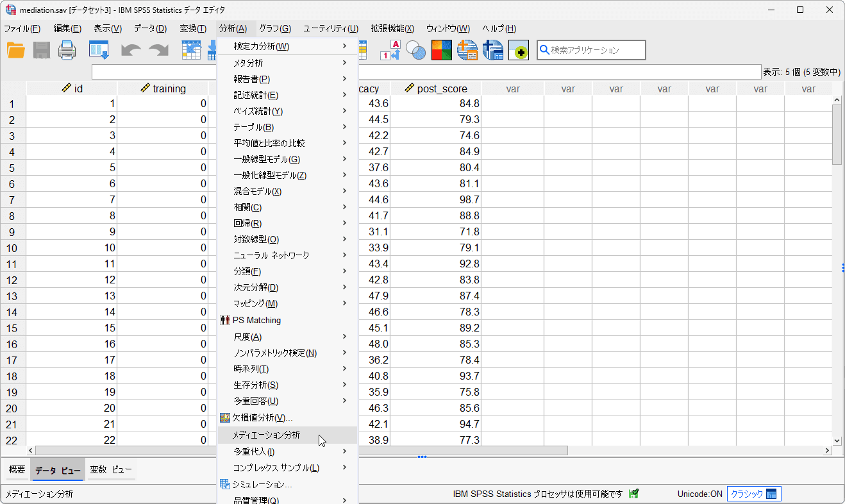Expand the 一般線型モデル(G) submenu
The image size is (845, 504).
pyautogui.click(x=267, y=159)
